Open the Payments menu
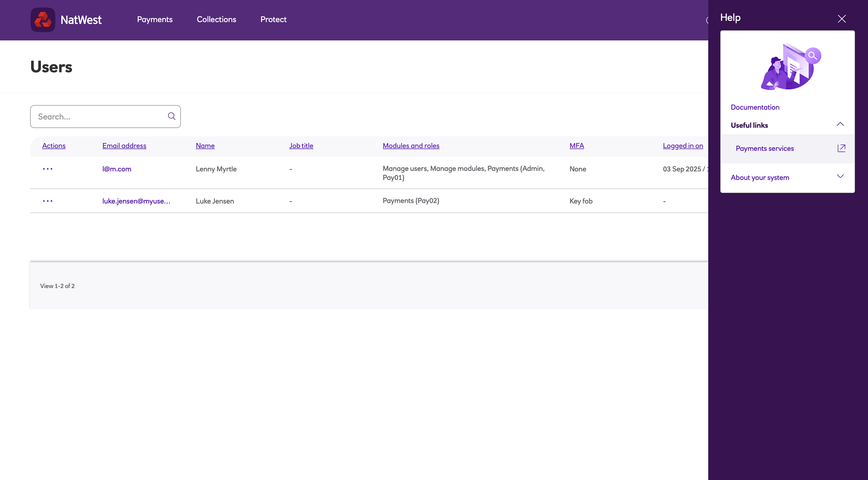Viewport: 868px width, 480px height. coord(155,20)
